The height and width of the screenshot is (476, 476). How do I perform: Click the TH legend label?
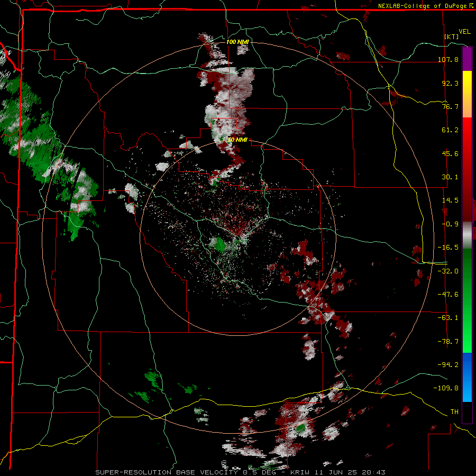click(x=454, y=411)
